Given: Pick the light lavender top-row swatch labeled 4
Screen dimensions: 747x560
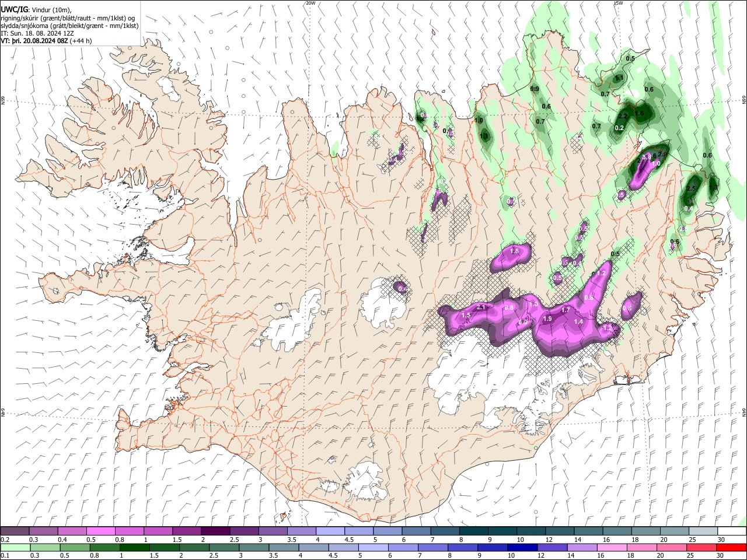Looking at the screenshot, I should point(330,531).
